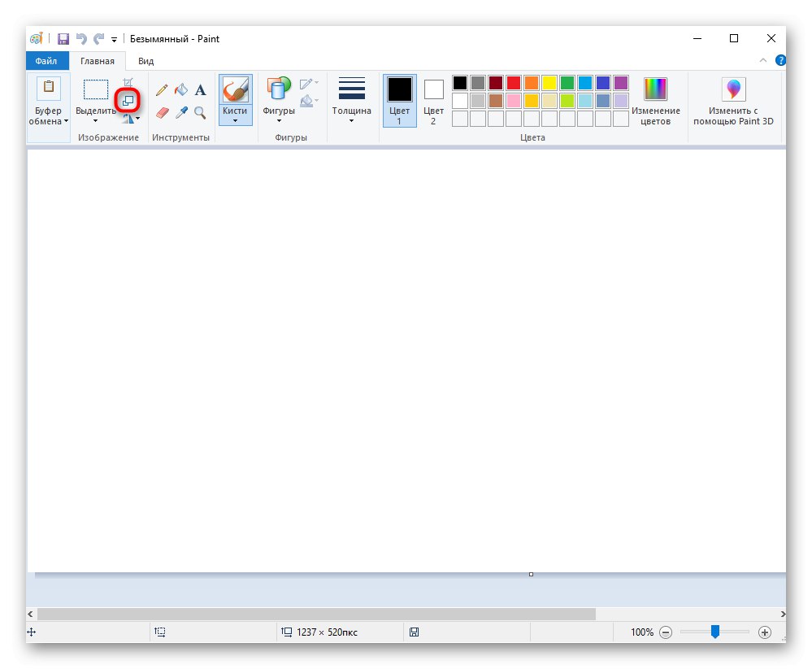
Task: Pick the pink palette swatch
Action: 514,101
